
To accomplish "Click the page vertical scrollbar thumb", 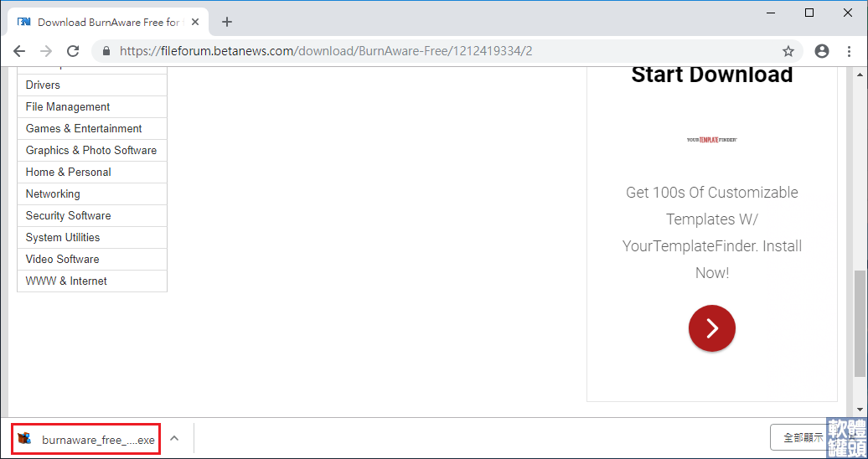I will pos(860,322).
